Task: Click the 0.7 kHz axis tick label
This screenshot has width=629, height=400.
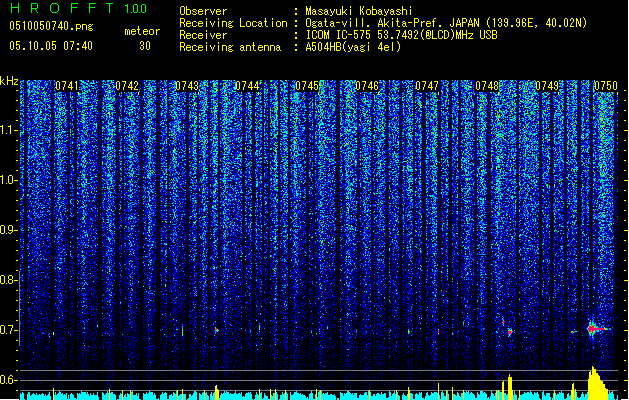Action: [x=8, y=330]
